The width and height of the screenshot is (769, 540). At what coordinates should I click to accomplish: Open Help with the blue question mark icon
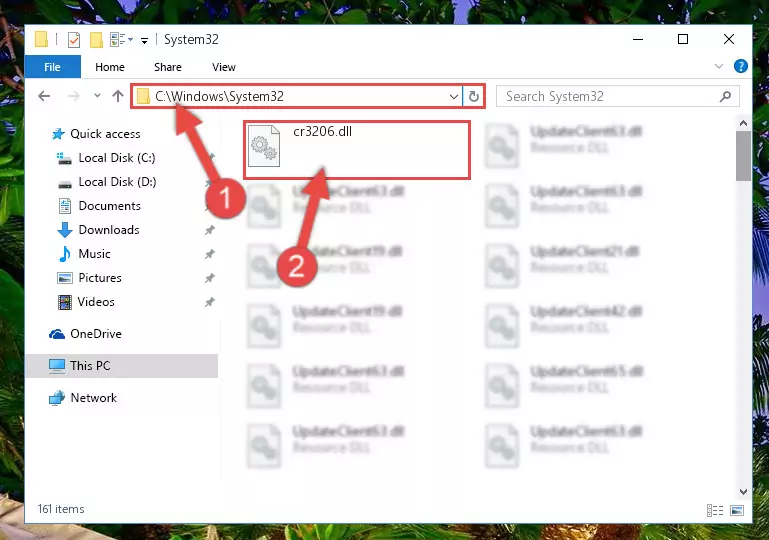point(741,66)
